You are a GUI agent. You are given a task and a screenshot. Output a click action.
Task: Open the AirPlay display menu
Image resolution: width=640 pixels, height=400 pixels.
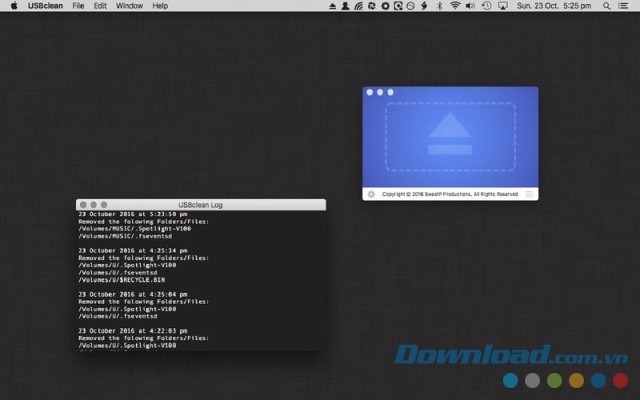point(503,6)
